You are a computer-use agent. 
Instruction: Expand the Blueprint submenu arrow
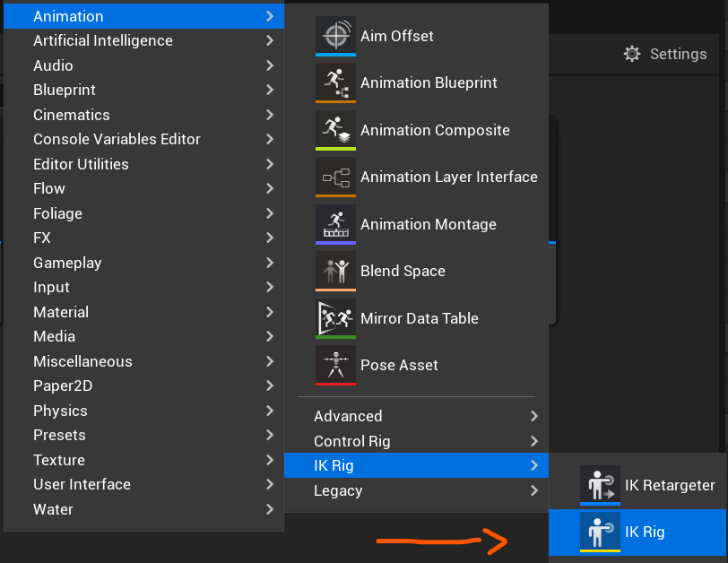(270, 90)
